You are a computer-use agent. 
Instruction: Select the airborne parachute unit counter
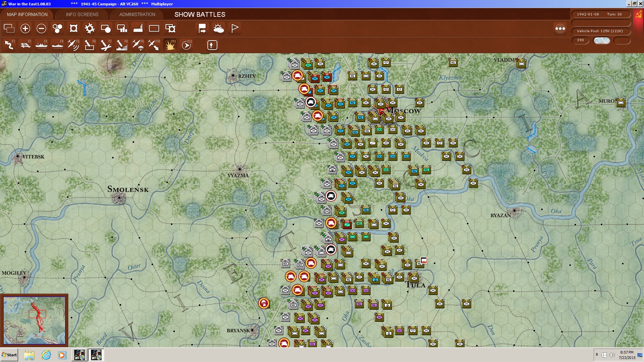264,303
